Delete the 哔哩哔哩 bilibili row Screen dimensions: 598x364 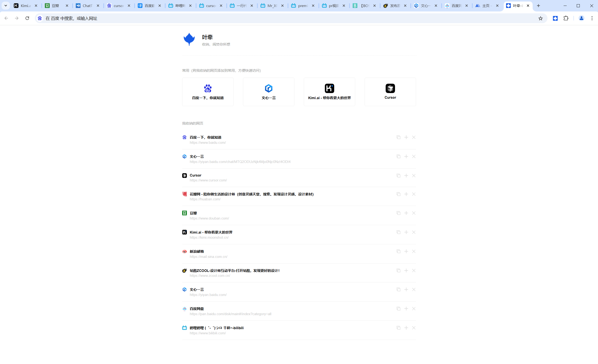(x=414, y=328)
